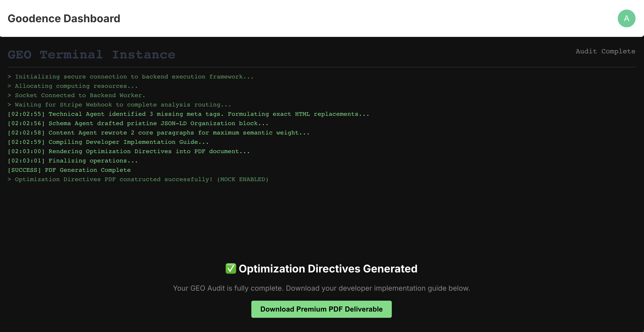
Task: Click the GEO Terminal Instance heading
Action: coord(92,54)
